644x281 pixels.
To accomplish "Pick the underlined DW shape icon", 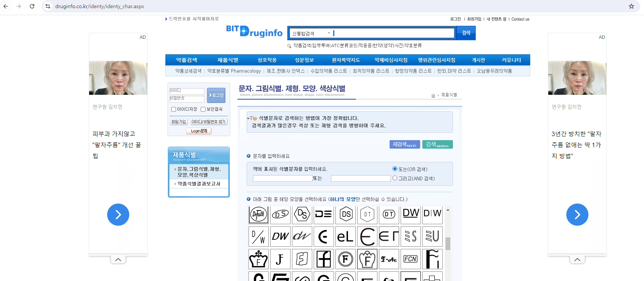I will 411,214.
